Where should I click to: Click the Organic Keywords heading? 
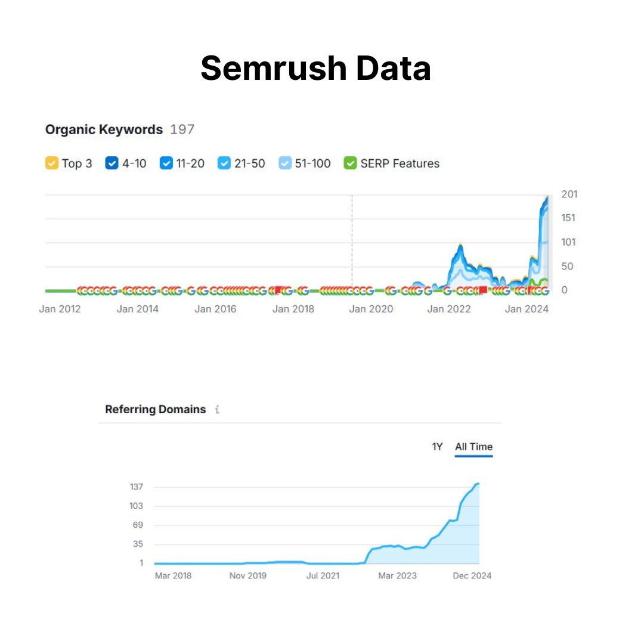pyautogui.click(x=104, y=129)
